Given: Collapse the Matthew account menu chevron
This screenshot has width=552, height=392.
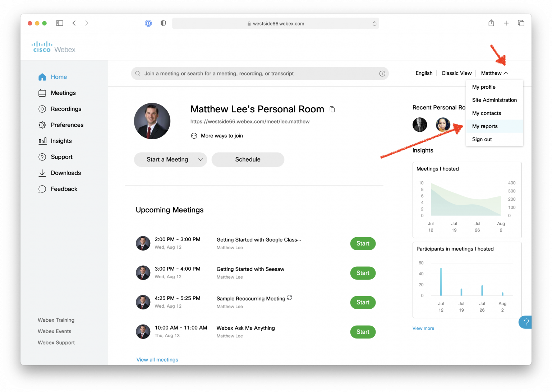Looking at the screenshot, I should (x=506, y=73).
